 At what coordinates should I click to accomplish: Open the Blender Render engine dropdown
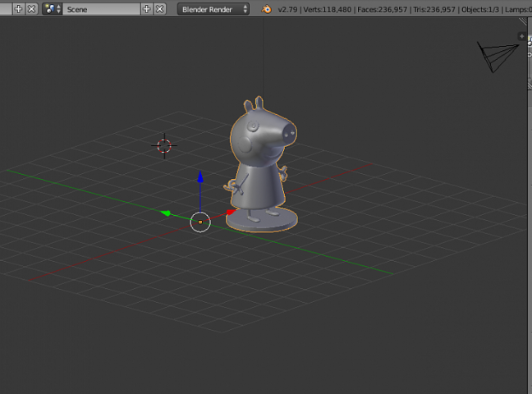pyautogui.click(x=213, y=9)
